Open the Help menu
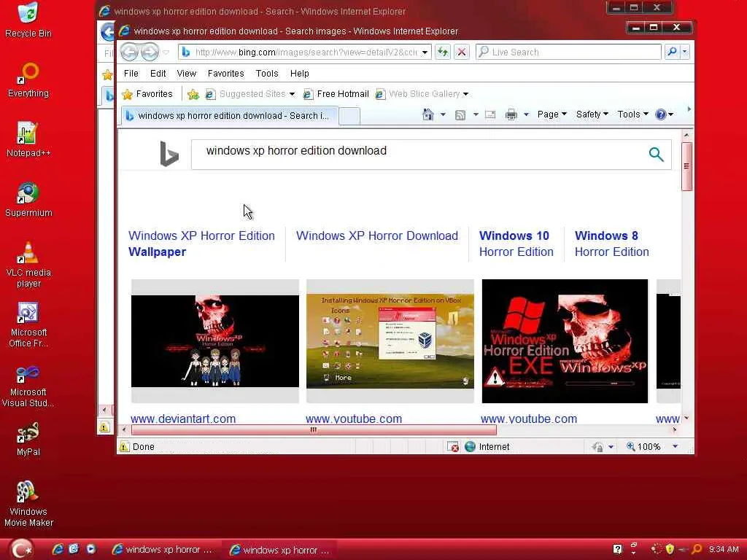This screenshot has width=747, height=560. tap(300, 74)
